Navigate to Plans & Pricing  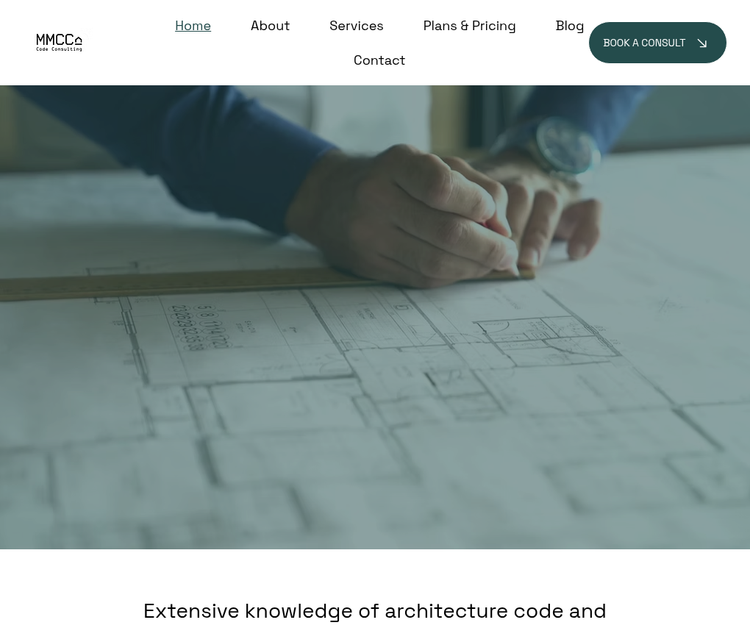tap(469, 26)
